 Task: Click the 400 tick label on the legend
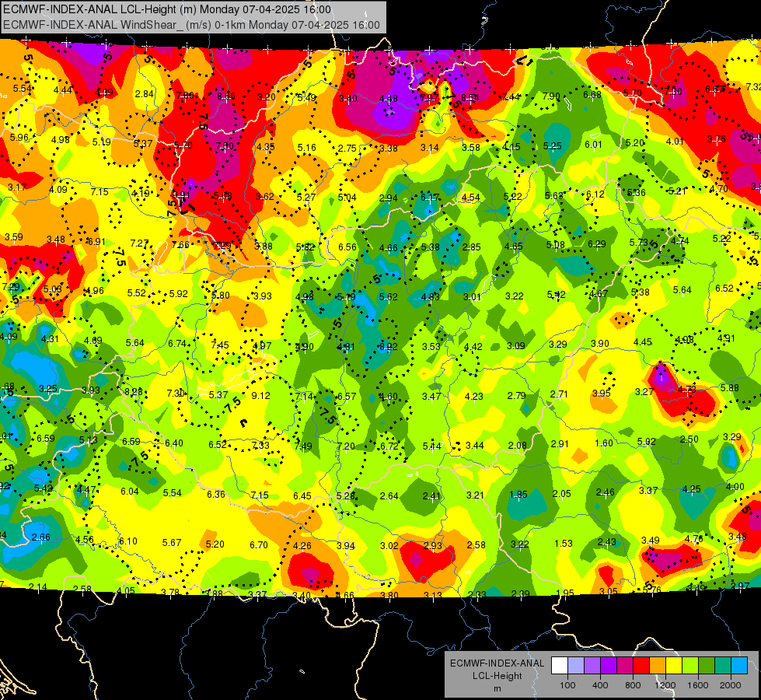click(x=600, y=685)
